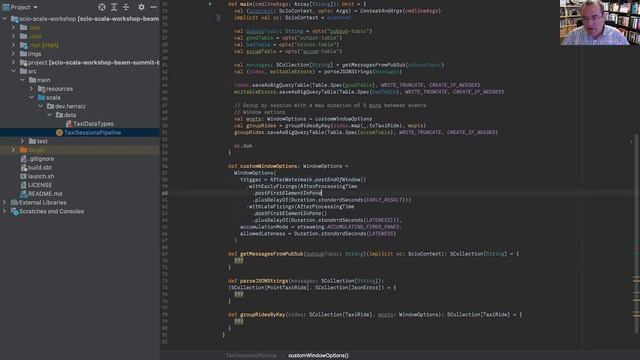Screen dimensions: 640x360
Task: Expand the resources folder
Action: tap(31, 89)
